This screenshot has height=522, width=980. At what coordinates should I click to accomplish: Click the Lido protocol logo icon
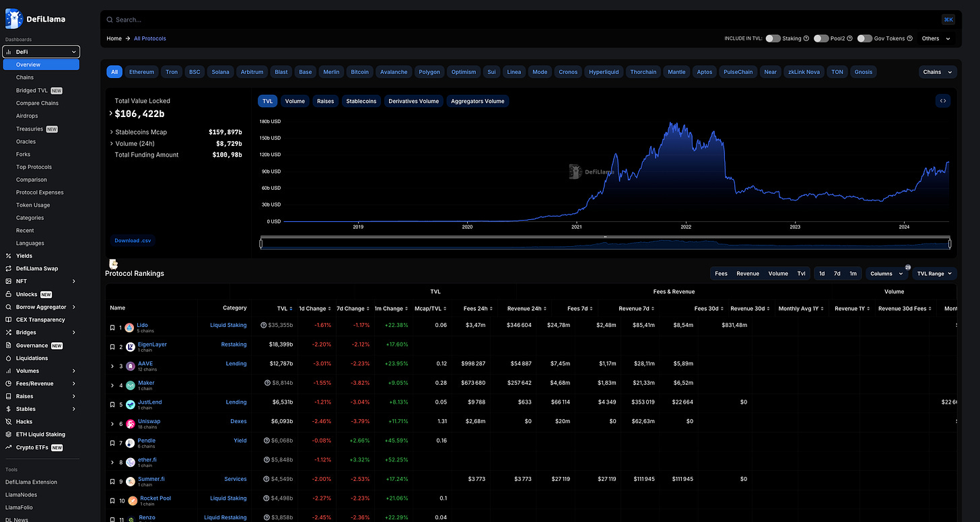(x=129, y=328)
